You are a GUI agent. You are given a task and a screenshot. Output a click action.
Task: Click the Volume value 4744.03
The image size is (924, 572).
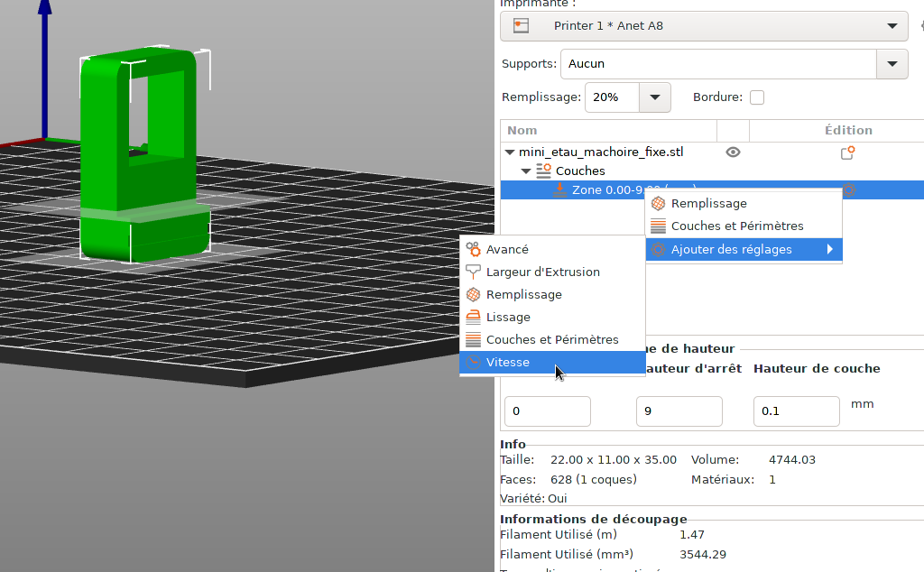coord(792,459)
